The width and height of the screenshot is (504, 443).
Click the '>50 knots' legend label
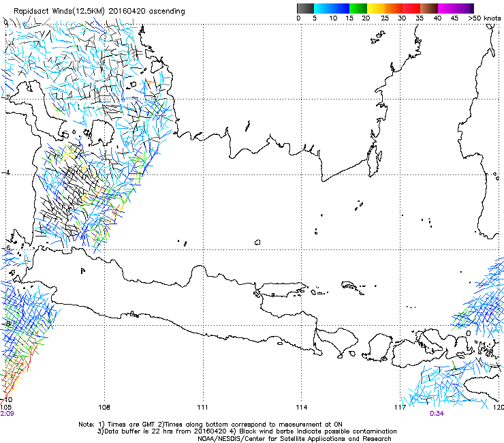(484, 18)
